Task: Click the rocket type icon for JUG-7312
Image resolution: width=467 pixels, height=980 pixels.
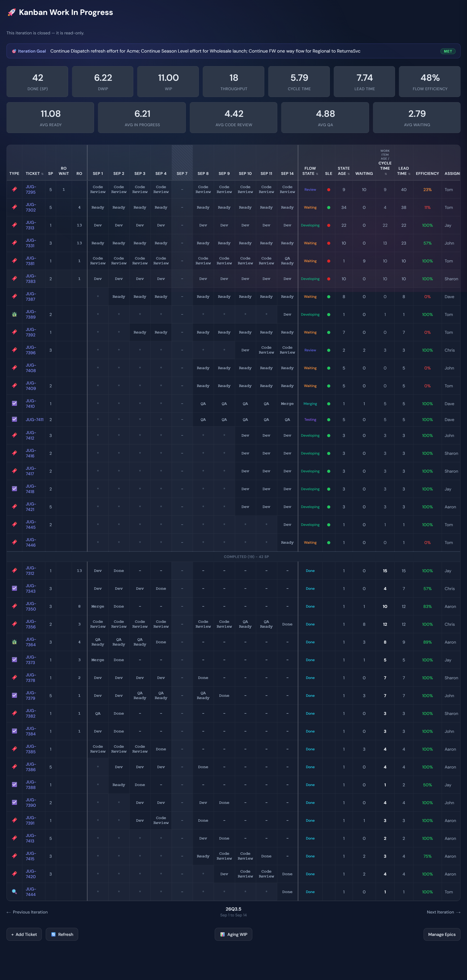Action: [x=14, y=570]
